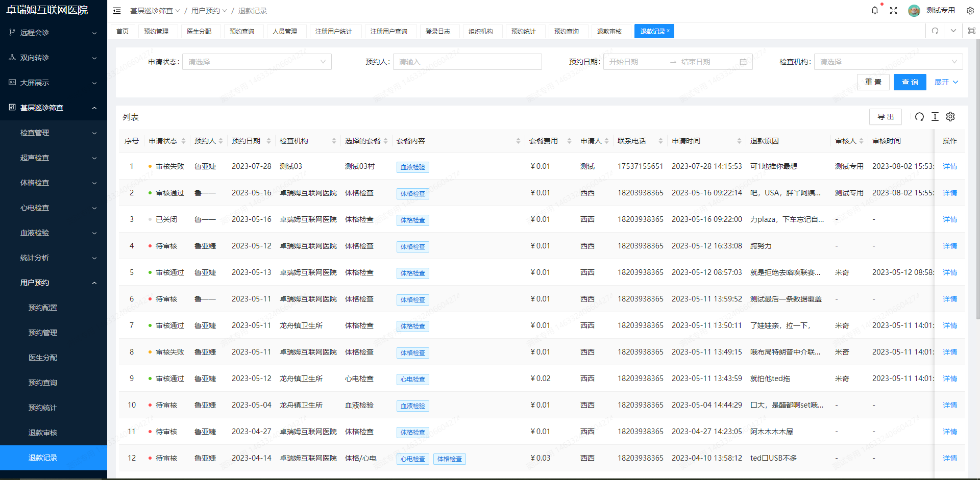Focus the 预约人 input field
This screenshot has width=980, height=480.
click(467, 62)
